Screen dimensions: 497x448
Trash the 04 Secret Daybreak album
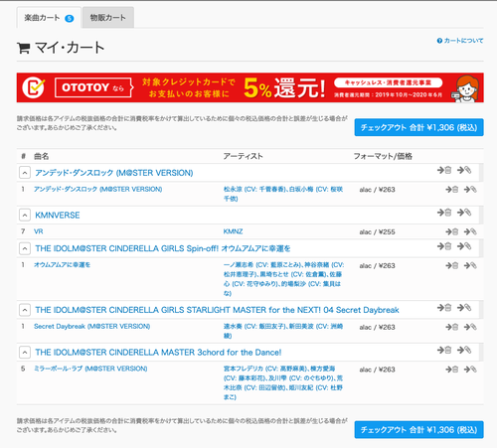444,308
